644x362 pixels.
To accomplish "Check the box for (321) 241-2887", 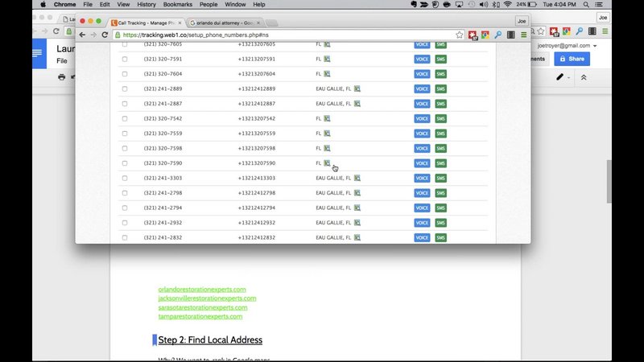I will tap(125, 104).
